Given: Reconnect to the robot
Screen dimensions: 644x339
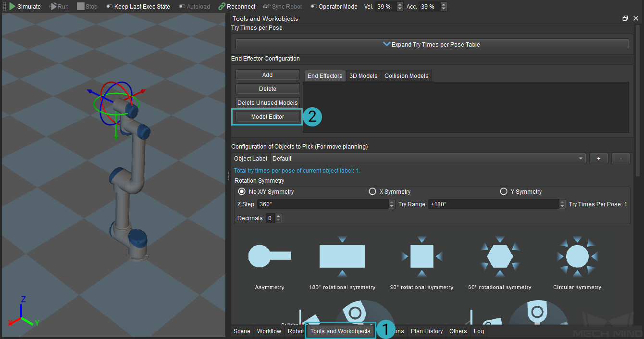Looking at the screenshot, I should pyautogui.click(x=236, y=7).
